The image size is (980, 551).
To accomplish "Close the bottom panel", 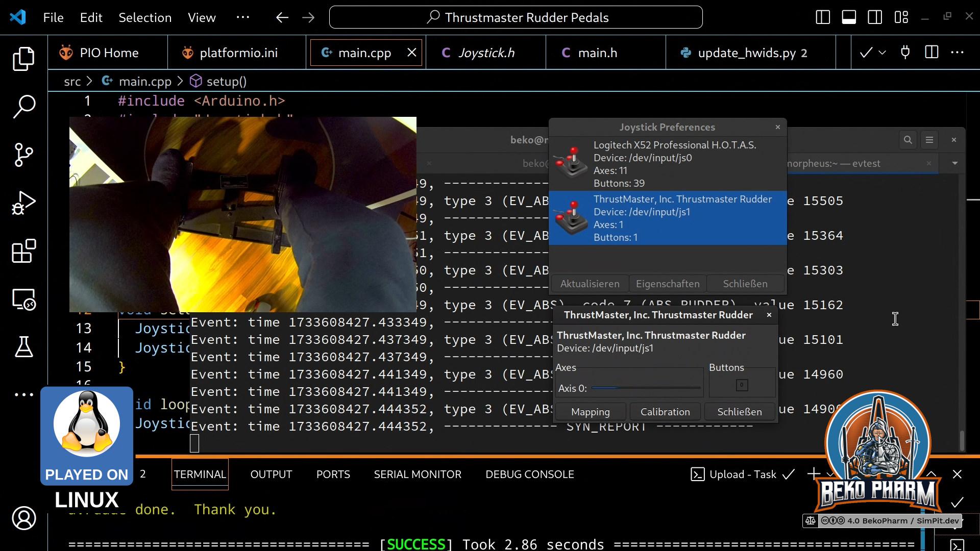I will pos(957,474).
